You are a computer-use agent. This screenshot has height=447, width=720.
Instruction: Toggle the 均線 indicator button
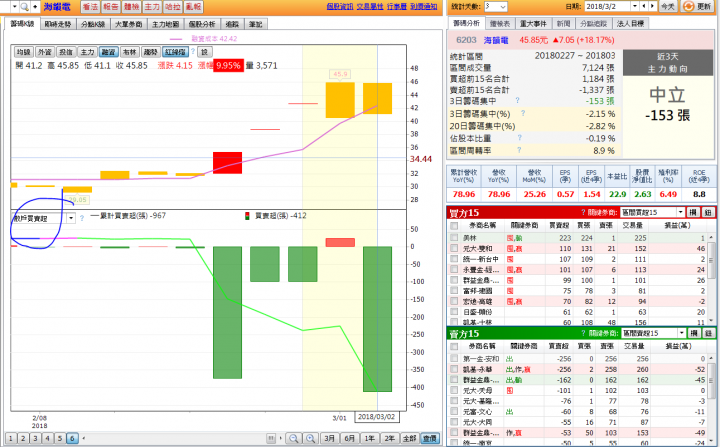tap(23, 52)
